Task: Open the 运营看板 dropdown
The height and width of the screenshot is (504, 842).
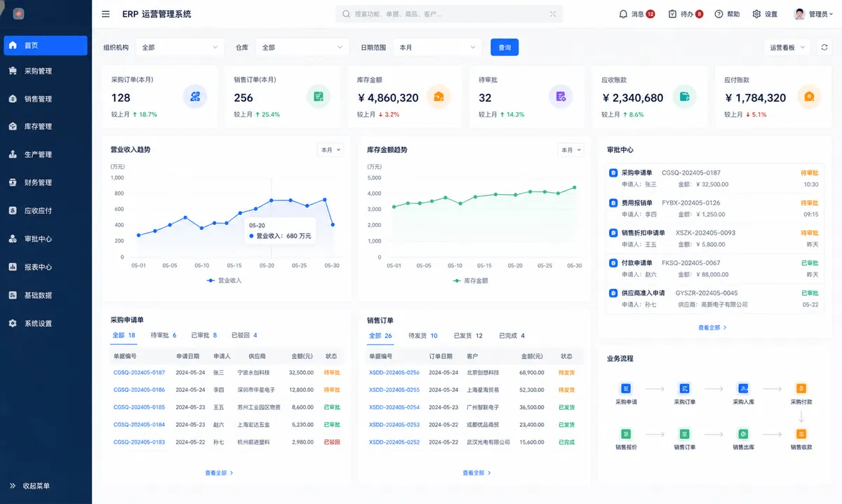Action: 787,47
